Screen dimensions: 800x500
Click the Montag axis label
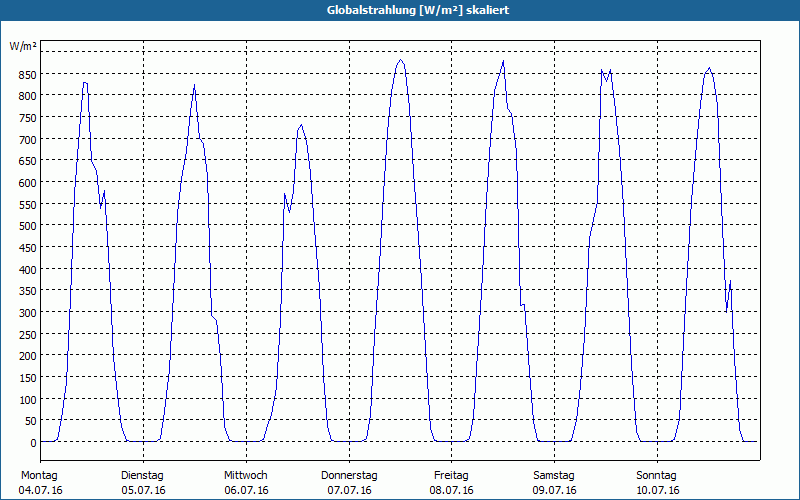click(x=39, y=476)
